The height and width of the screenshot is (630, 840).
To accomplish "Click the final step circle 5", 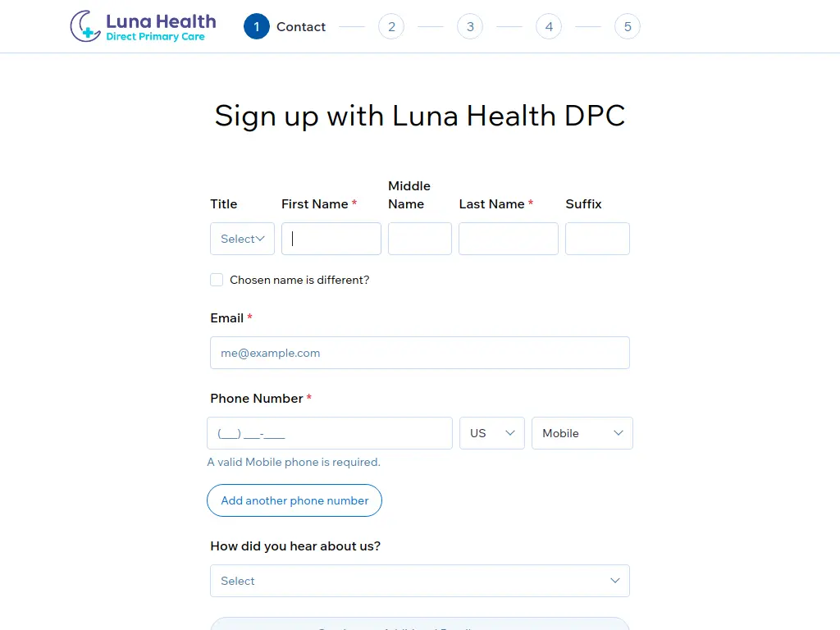I will pyautogui.click(x=628, y=26).
